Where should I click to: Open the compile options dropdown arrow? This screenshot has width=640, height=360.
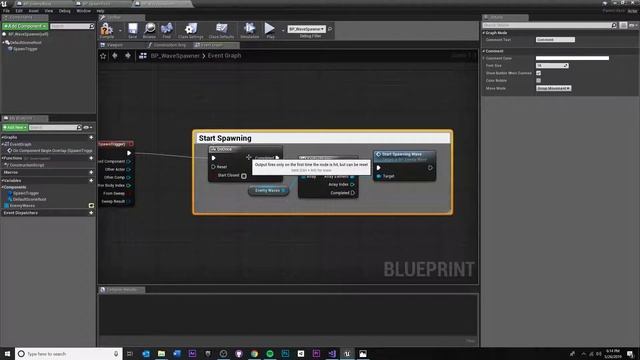point(120,30)
